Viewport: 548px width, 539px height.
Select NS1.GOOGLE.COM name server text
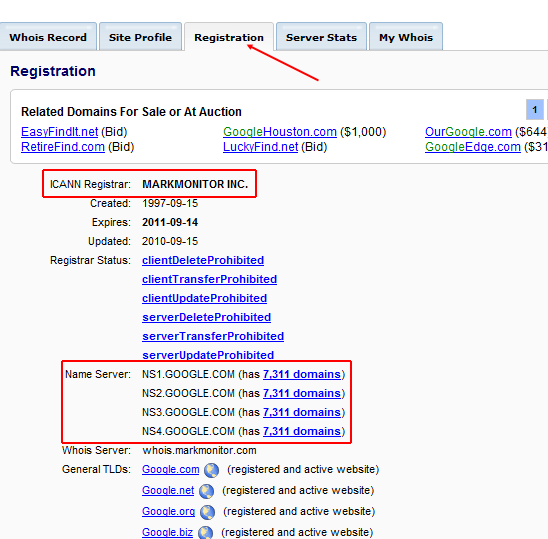click(188, 374)
